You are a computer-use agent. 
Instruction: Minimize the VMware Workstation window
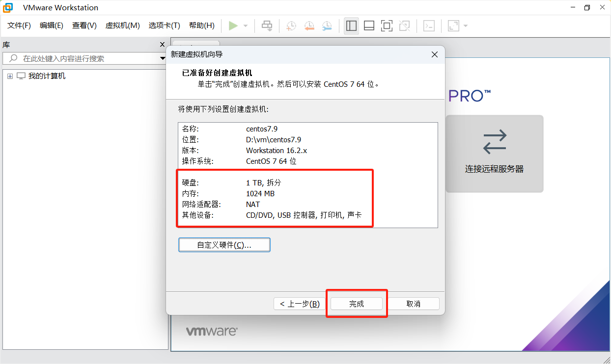[x=573, y=7]
